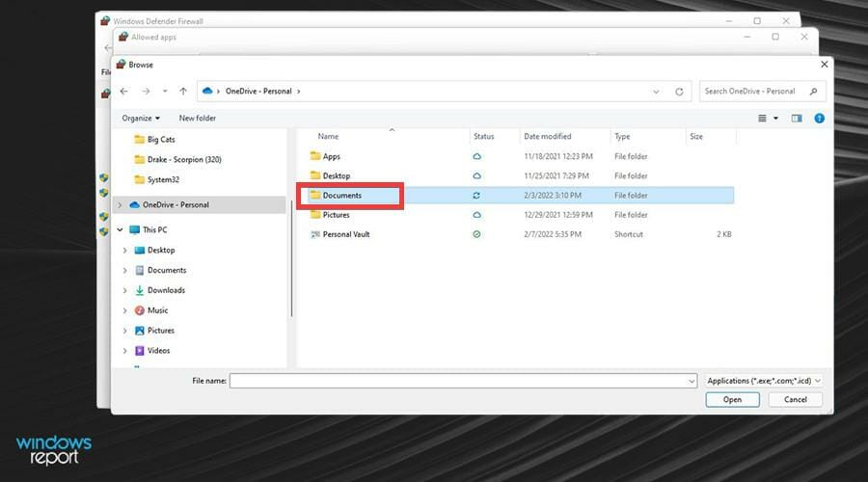Select the Apps folder in file list

[x=326, y=156]
